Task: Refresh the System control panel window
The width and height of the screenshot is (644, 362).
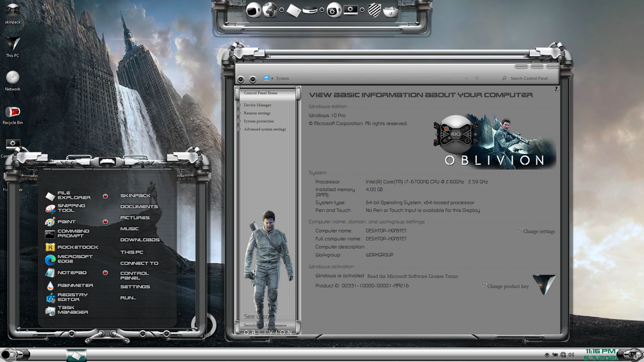Action: pos(477,78)
